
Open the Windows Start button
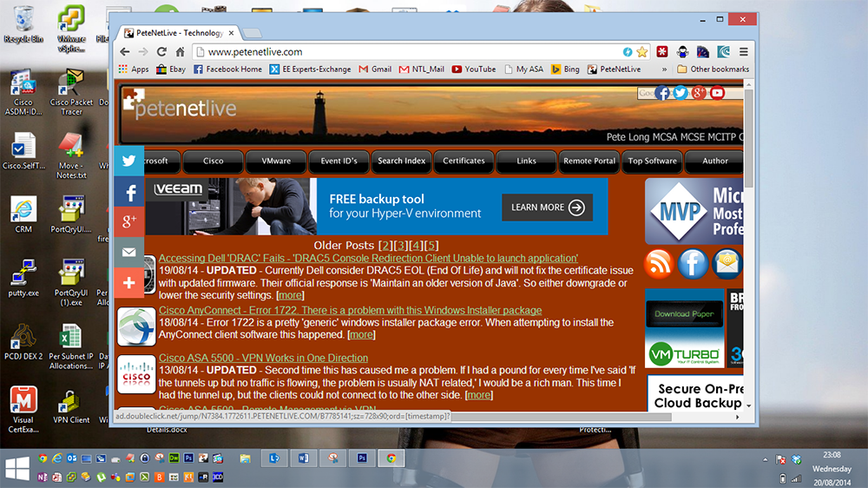point(17,468)
